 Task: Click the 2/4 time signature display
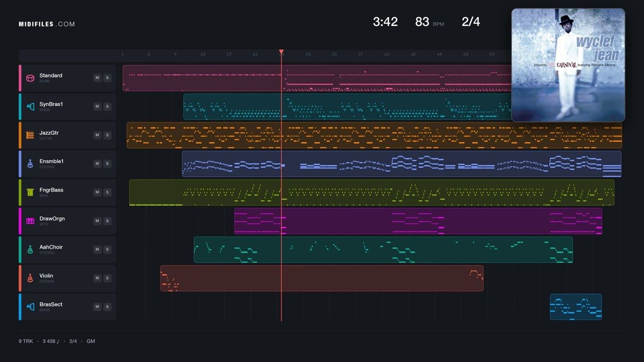point(471,22)
